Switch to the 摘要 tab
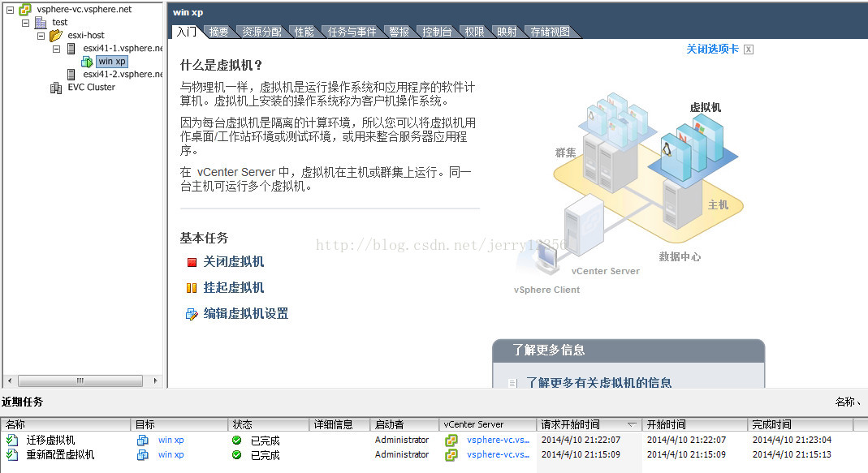 coord(218,32)
